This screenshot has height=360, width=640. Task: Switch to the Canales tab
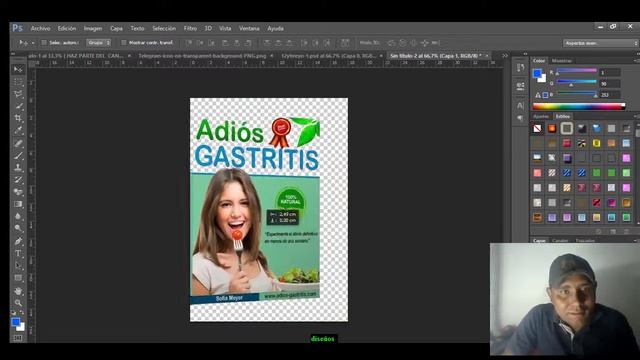point(560,240)
